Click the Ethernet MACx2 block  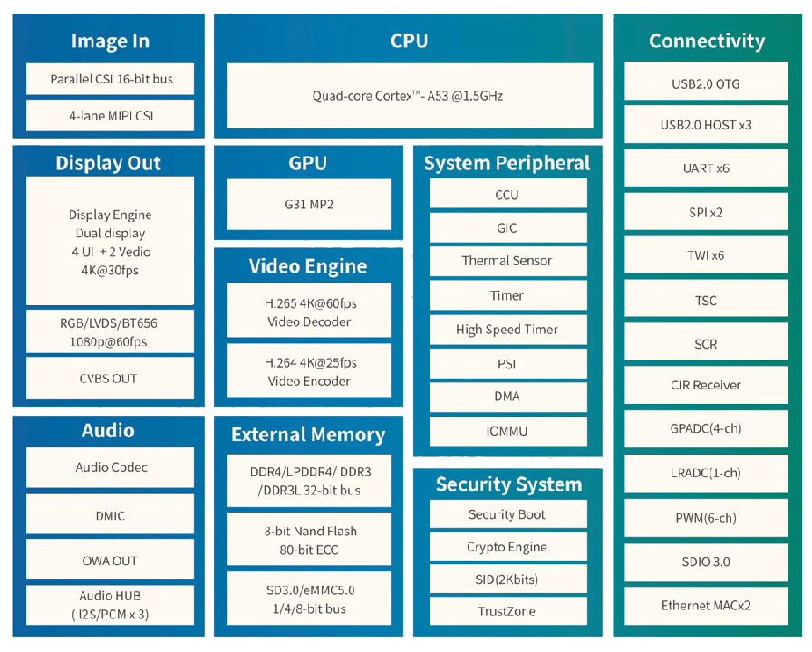tap(706, 606)
